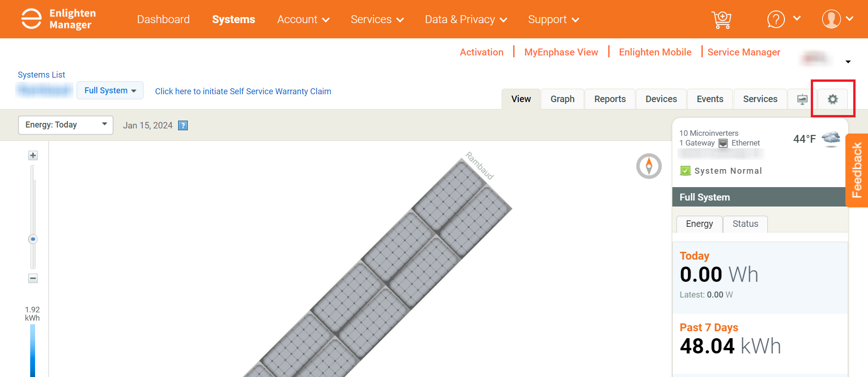868x377 pixels.
Task: Click the Latest: 0.00 W reading
Action: [706, 295]
